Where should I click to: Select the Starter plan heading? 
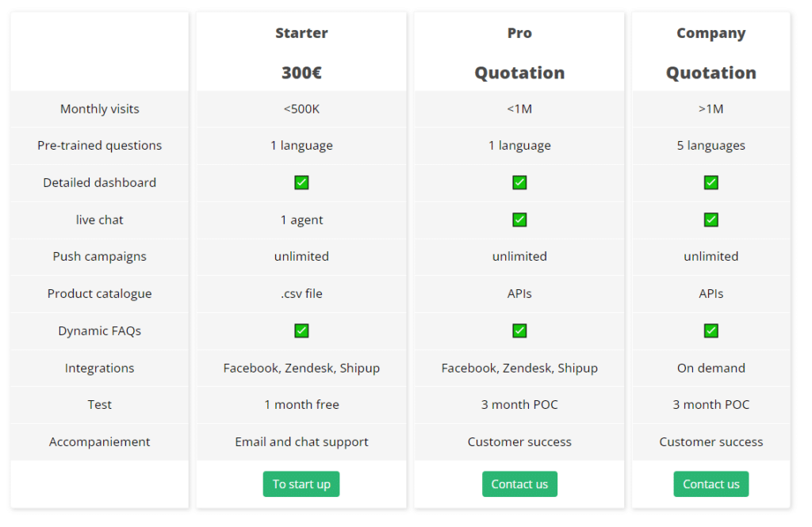301,33
